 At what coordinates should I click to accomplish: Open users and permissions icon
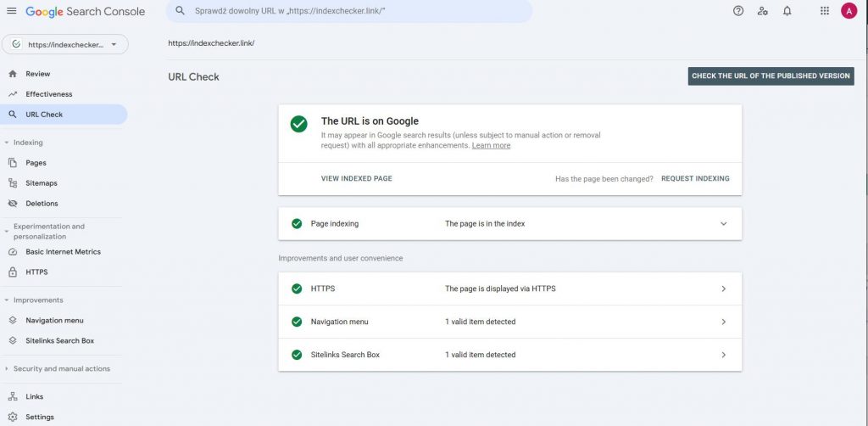click(763, 11)
